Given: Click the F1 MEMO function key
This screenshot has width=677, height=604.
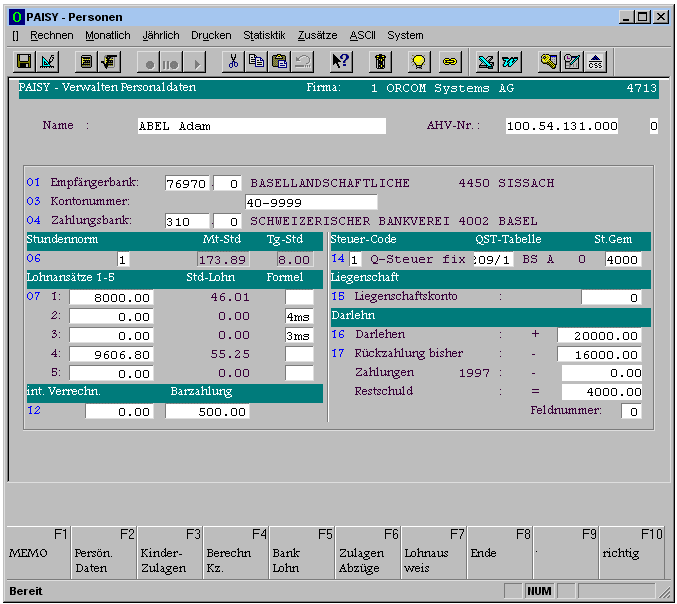Looking at the screenshot, I should coord(38,552).
